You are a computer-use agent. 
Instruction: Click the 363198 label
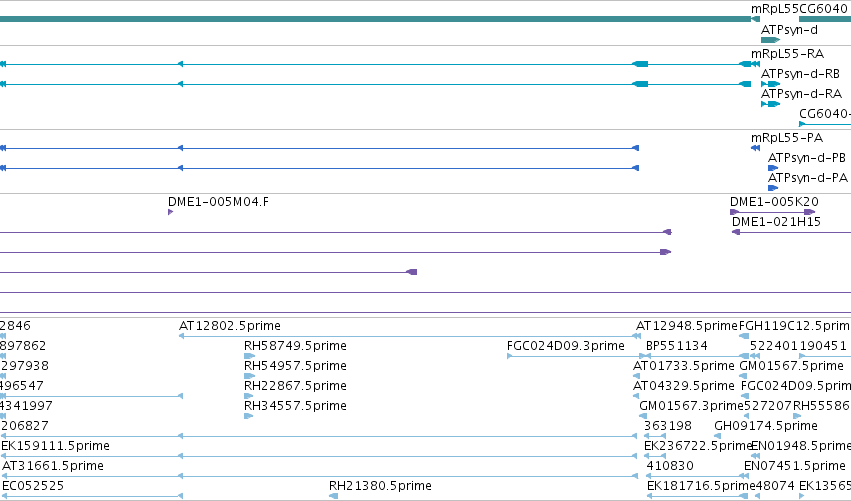[668, 426]
